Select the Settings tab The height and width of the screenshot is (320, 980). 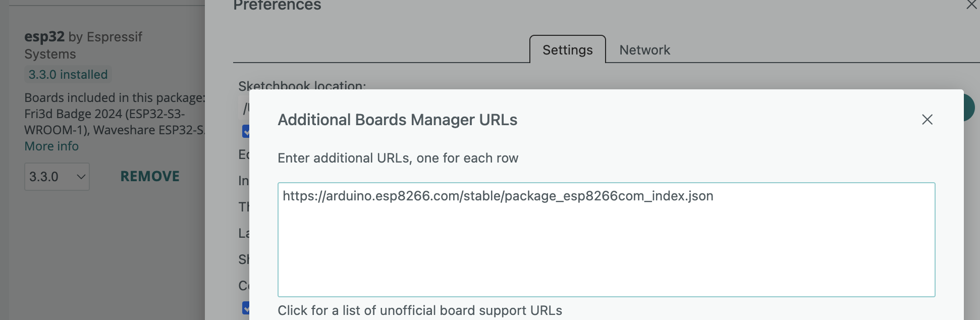tap(567, 49)
